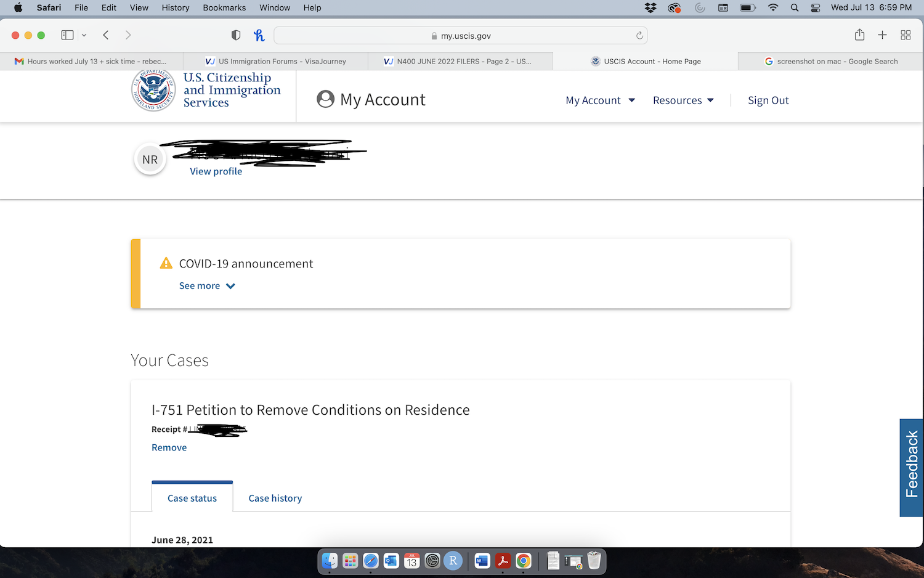
Task: Click the date and time clock
Action: point(871,7)
